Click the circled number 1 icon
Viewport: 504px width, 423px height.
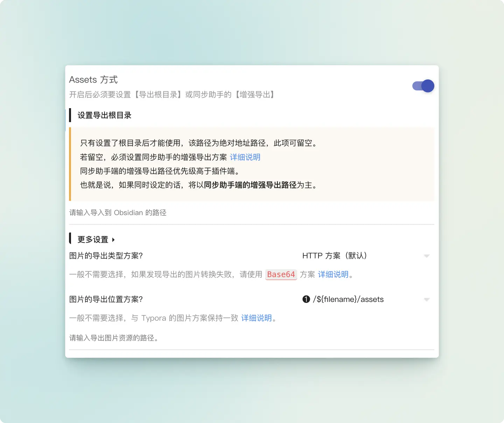pos(306,299)
